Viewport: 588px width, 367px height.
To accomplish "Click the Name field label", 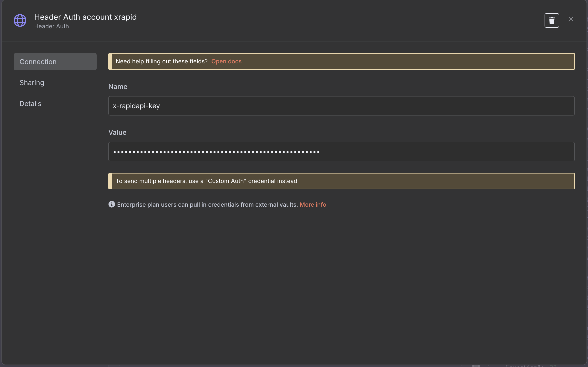I will 118,87.
